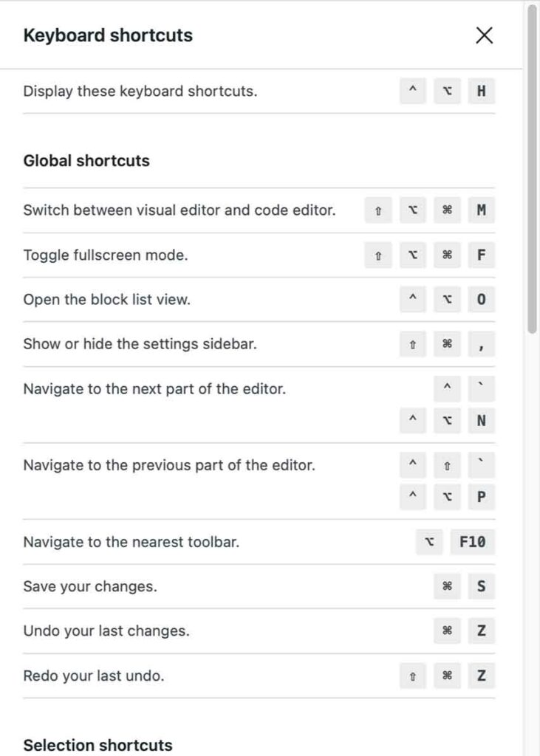Click the Keyboard shortcuts dialog title
Viewport: 540px width, 756px height.
pyautogui.click(x=108, y=35)
